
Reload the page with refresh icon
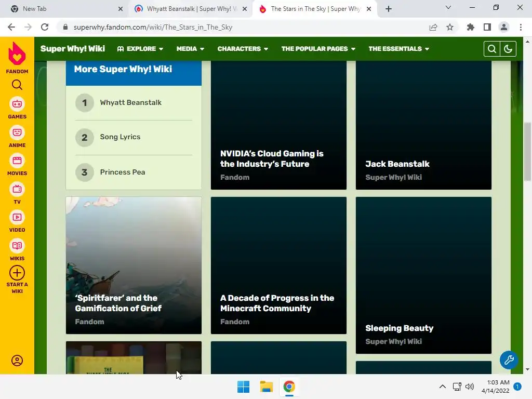45,27
